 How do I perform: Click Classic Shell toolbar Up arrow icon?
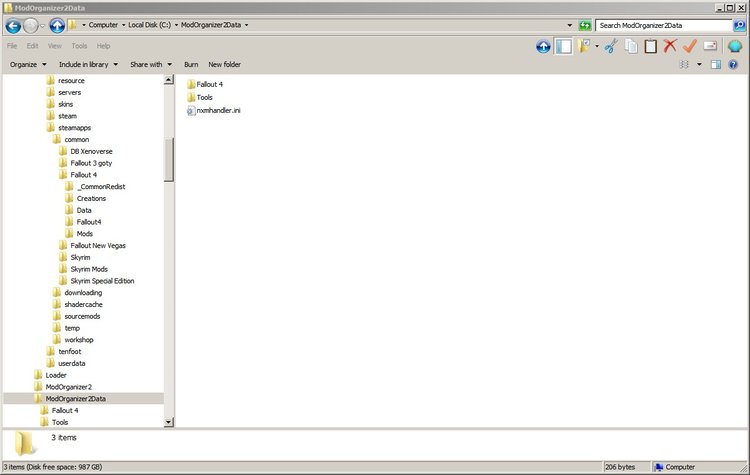543,46
